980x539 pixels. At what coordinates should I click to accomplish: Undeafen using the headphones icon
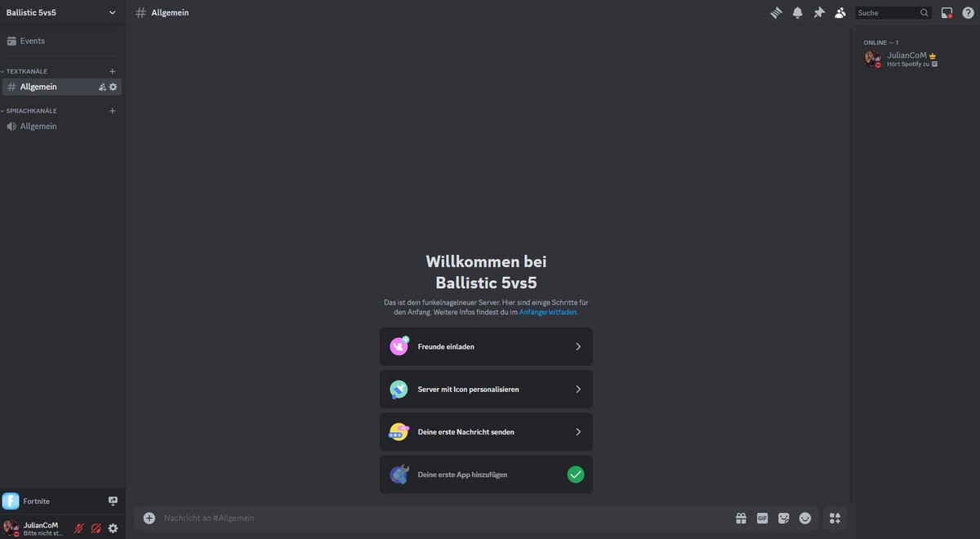[x=96, y=528]
